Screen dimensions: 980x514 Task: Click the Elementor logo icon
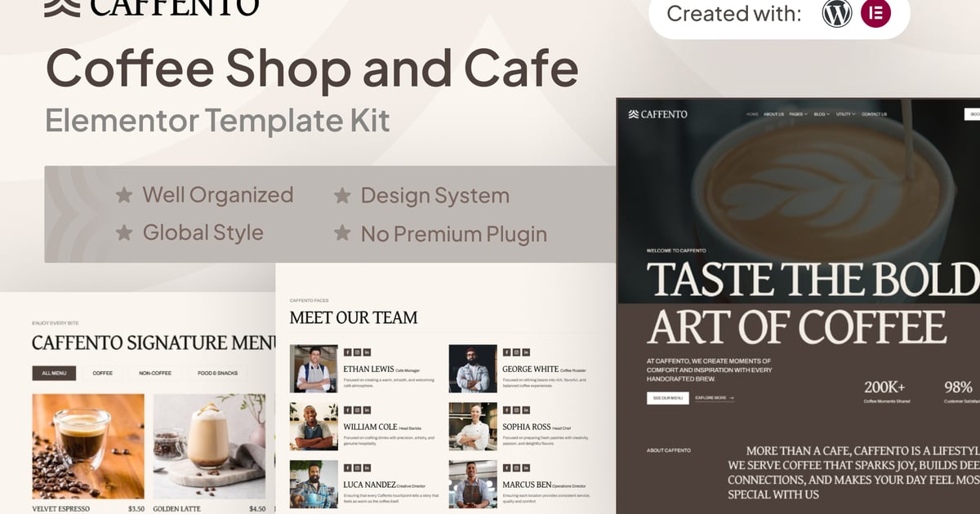(x=877, y=14)
